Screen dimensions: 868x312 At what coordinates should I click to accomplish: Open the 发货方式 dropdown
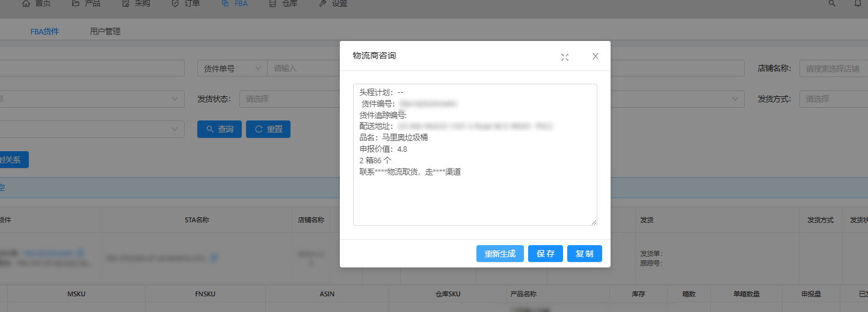833,99
